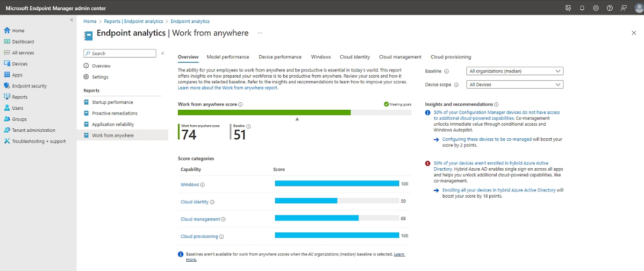644x271 pixels.
Task: Open the Cloud management capability link
Action: [200, 219]
